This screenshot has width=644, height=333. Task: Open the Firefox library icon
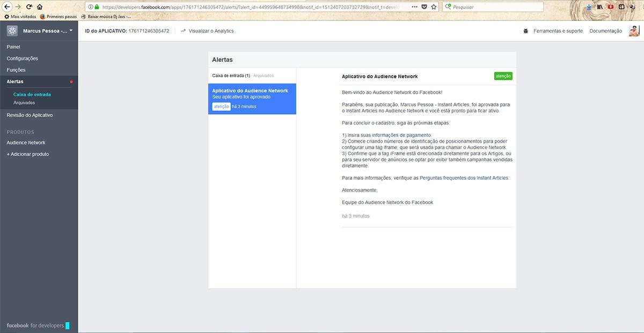[599, 7]
